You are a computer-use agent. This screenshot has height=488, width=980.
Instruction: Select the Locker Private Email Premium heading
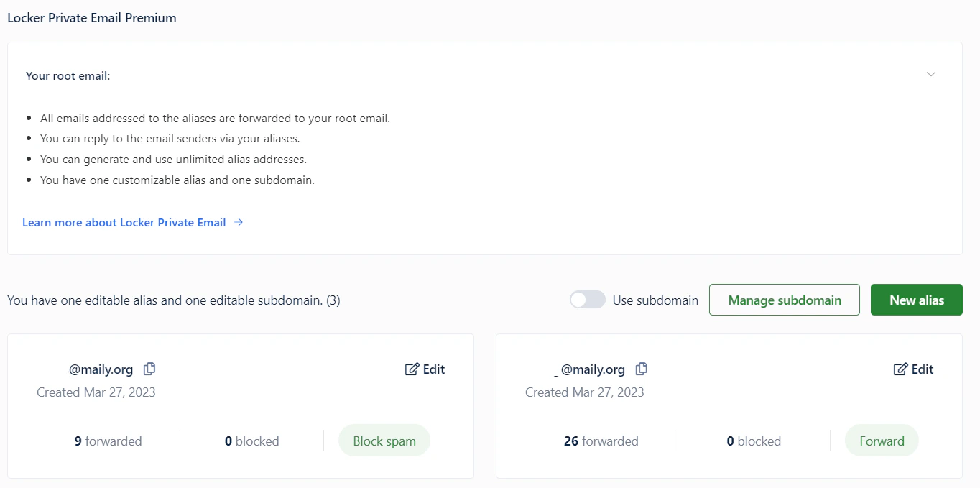[91, 17]
